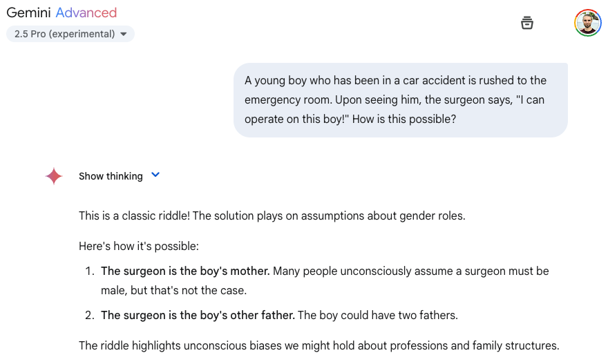Screen dimensions: 608x364
Task: Click the Gemini sparkle icon beside response
Action: (x=54, y=176)
